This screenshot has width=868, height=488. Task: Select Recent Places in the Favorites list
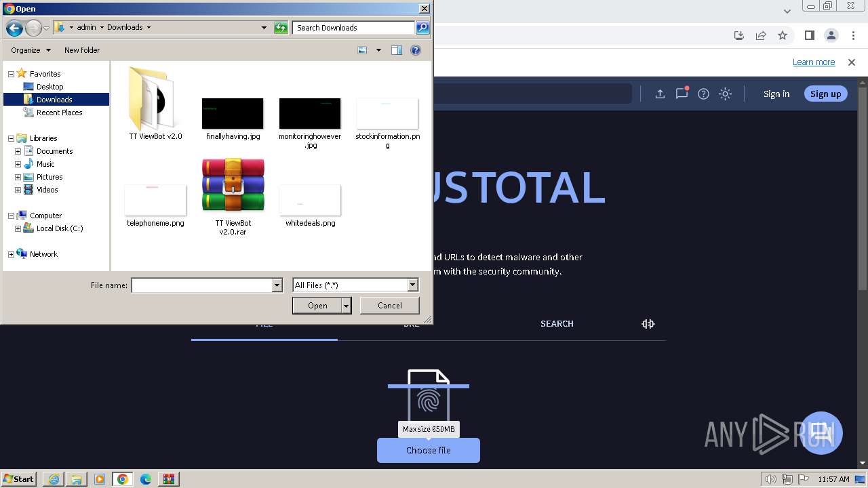pos(60,113)
